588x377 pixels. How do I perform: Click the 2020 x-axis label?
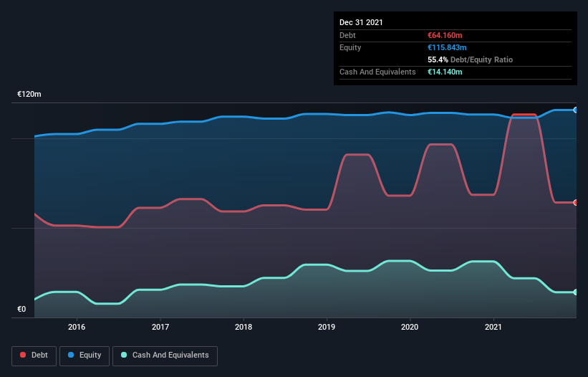410,327
